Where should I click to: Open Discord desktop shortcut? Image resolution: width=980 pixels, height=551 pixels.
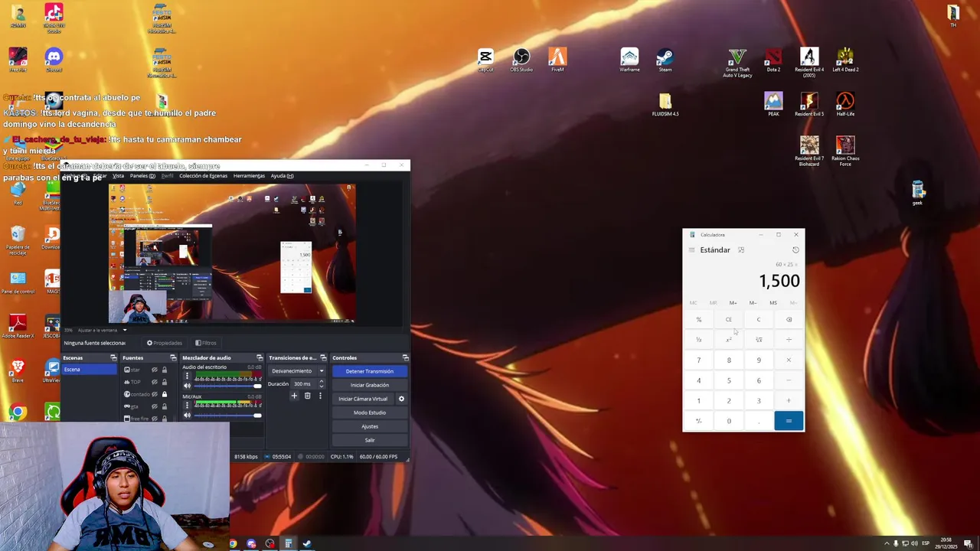(54, 60)
